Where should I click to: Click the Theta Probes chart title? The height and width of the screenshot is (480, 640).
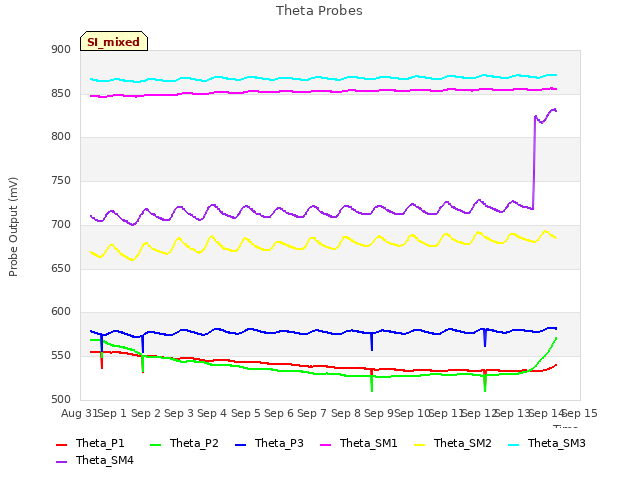pos(319,11)
